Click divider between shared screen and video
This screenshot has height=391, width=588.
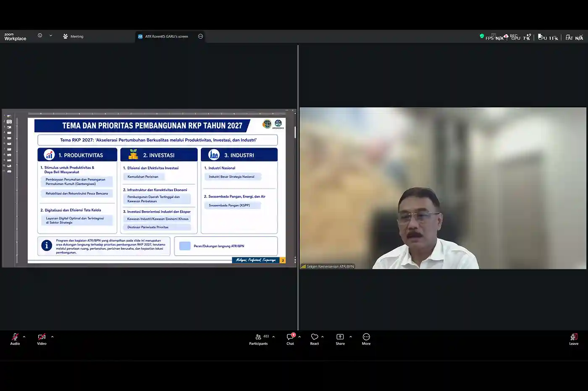pyautogui.click(x=298, y=188)
